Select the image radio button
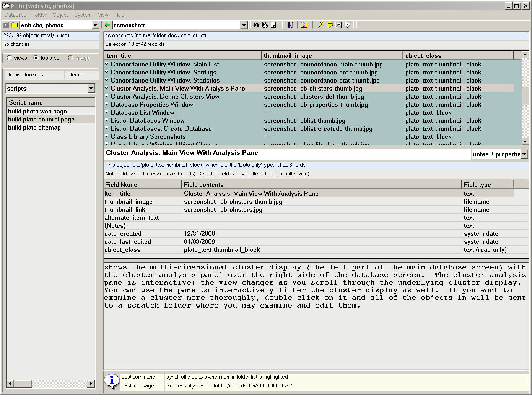This screenshot has height=395, width=532. point(70,58)
